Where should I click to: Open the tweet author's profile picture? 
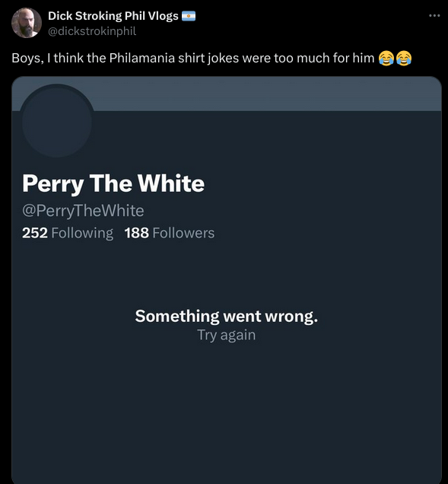[26, 23]
